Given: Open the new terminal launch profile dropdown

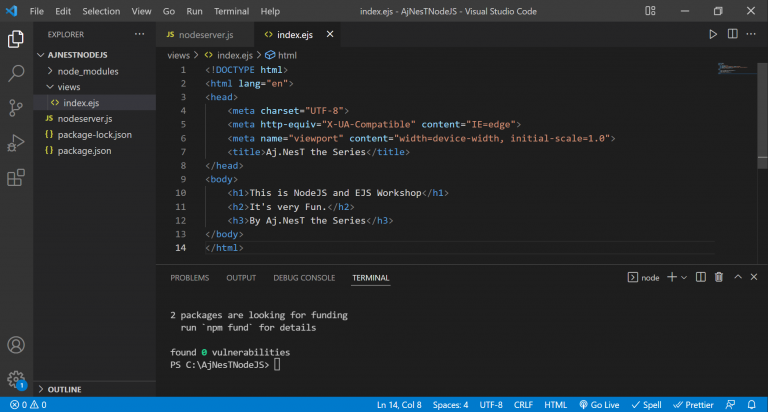Looking at the screenshot, I should click(685, 277).
